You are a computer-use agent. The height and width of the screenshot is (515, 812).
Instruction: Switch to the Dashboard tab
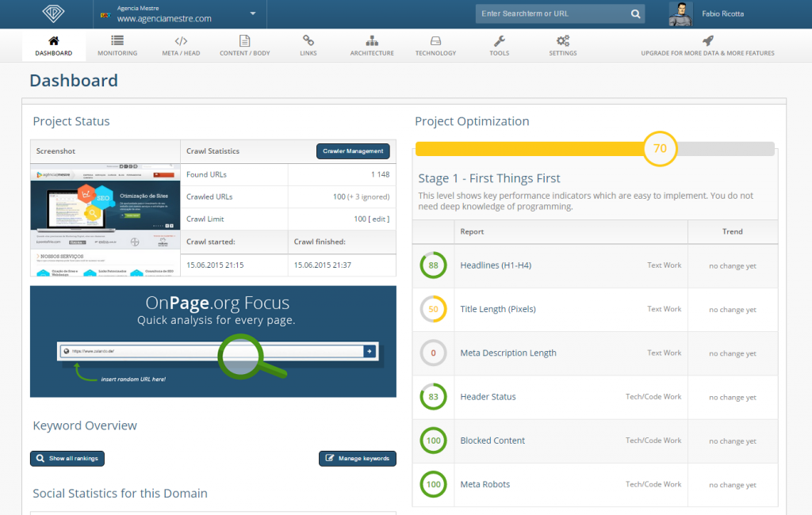[x=53, y=46]
